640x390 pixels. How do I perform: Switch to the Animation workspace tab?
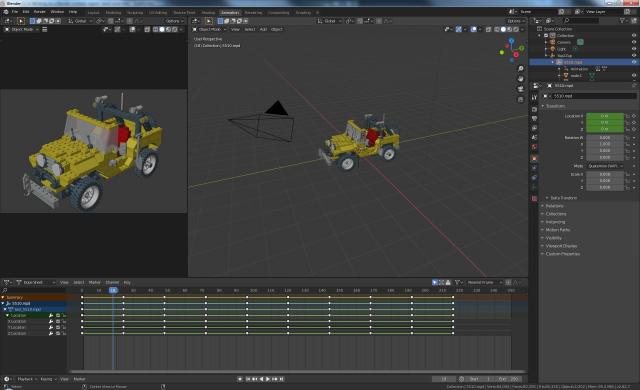tap(230, 13)
